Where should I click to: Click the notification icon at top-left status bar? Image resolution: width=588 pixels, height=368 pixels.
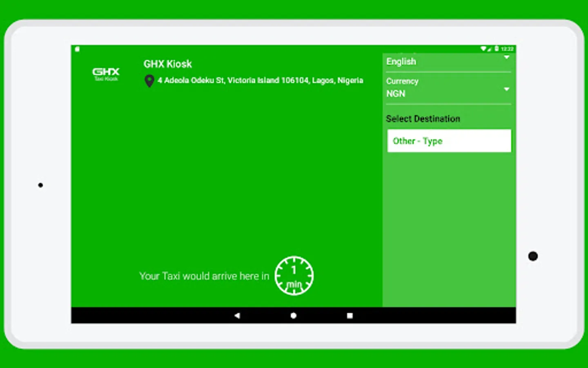pos(77,49)
